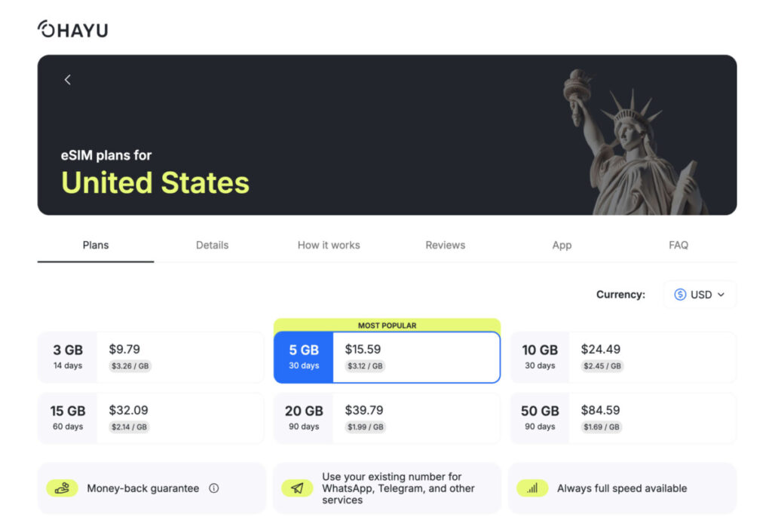This screenshot has height=532, width=772.
Task: Click the money-back guarantee info icon
Action: [214, 488]
